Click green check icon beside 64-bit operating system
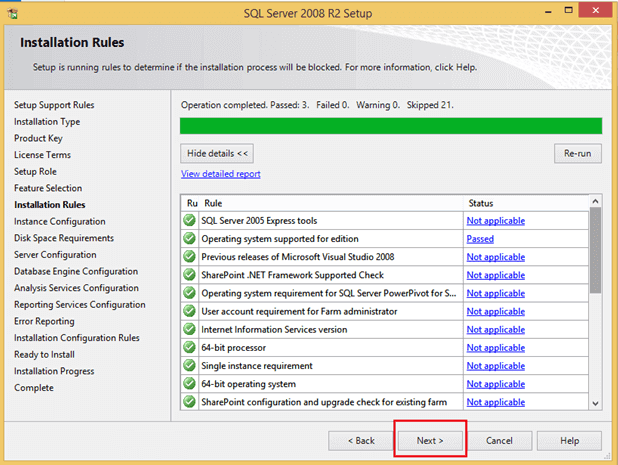The width and height of the screenshot is (618, 465). tap(189, 384)
